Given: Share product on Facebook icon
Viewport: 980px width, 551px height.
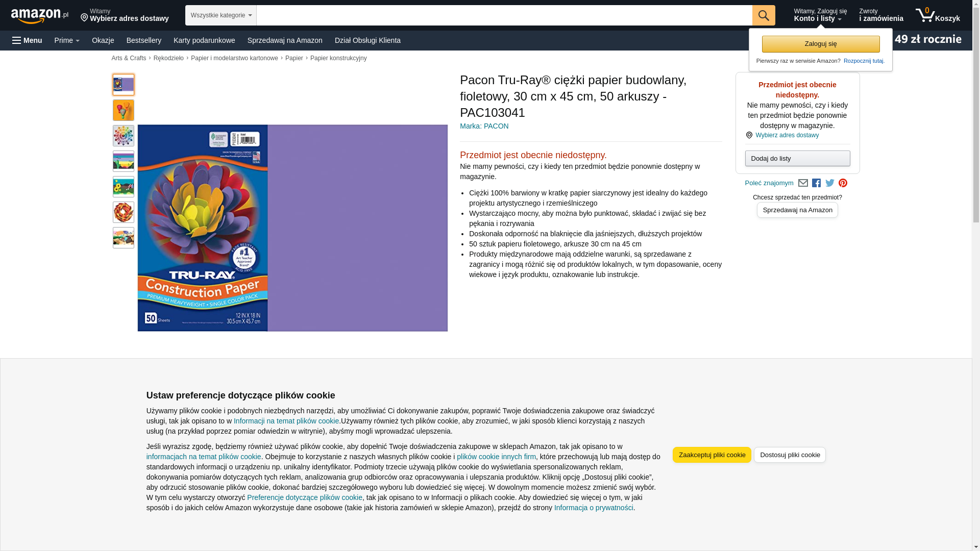Looking at the screenshot, I should pos(816,183).
